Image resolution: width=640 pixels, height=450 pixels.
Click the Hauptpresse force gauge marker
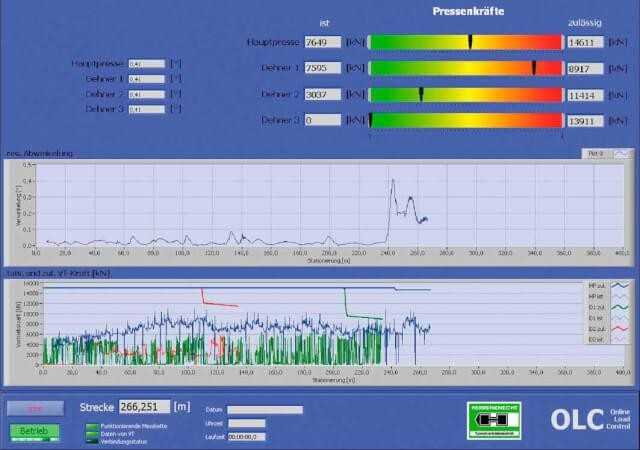470,42
